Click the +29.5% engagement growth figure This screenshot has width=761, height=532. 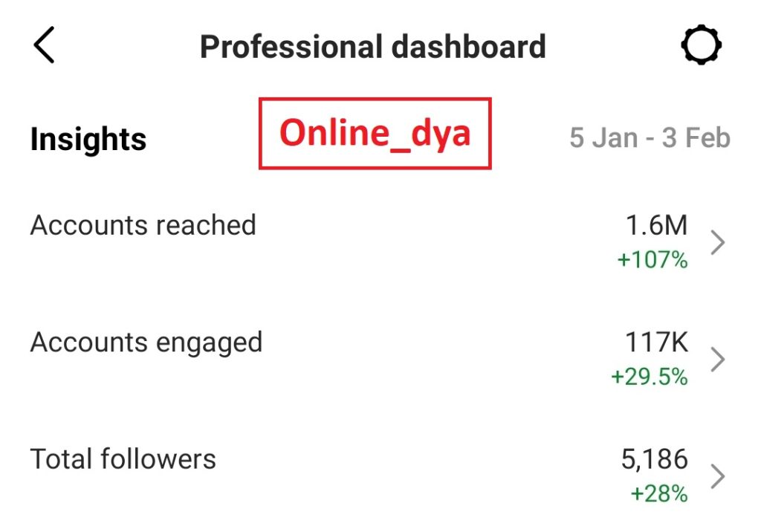pyautogui.click(x=650, y=377)
